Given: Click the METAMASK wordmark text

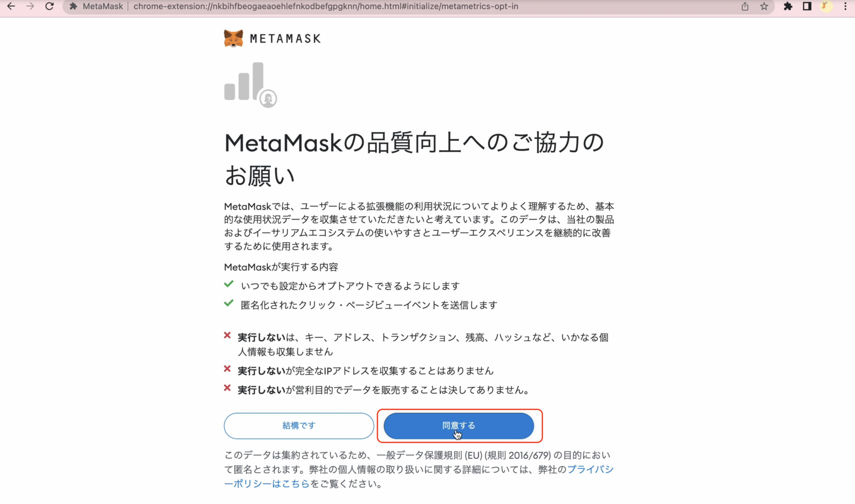Looking at the screenshot, I should (x=285, y=39).
